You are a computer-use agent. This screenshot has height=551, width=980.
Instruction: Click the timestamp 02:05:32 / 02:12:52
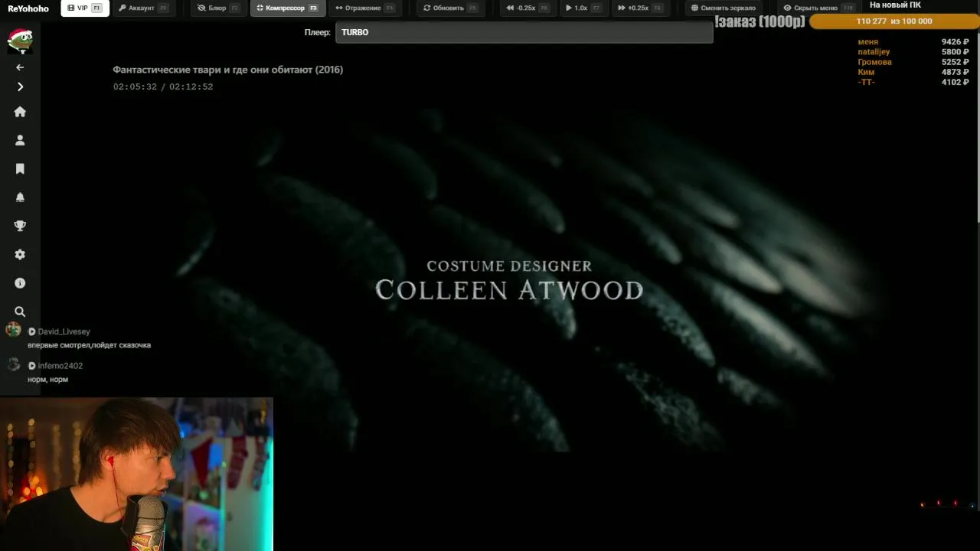(163, 86)
